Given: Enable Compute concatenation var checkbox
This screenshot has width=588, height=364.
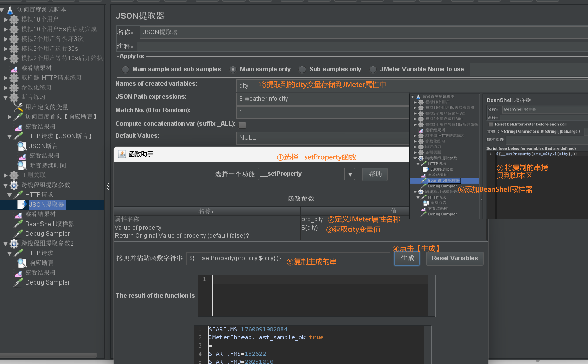Looking at the screenshot, I should tap(242, 125).
